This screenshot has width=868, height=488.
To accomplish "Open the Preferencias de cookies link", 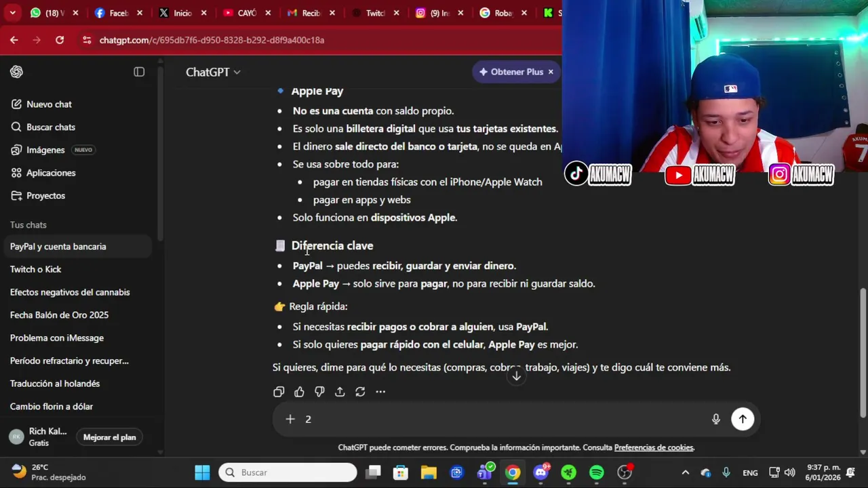I will 654,447.
